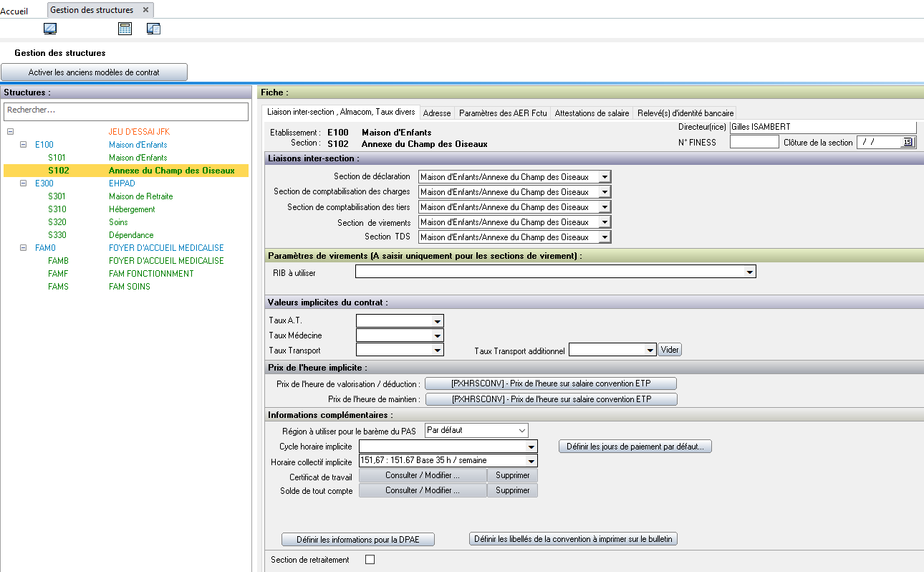
Task: Open the Horaire collectif implicite dropdown
Action: [x=531, y=461]
